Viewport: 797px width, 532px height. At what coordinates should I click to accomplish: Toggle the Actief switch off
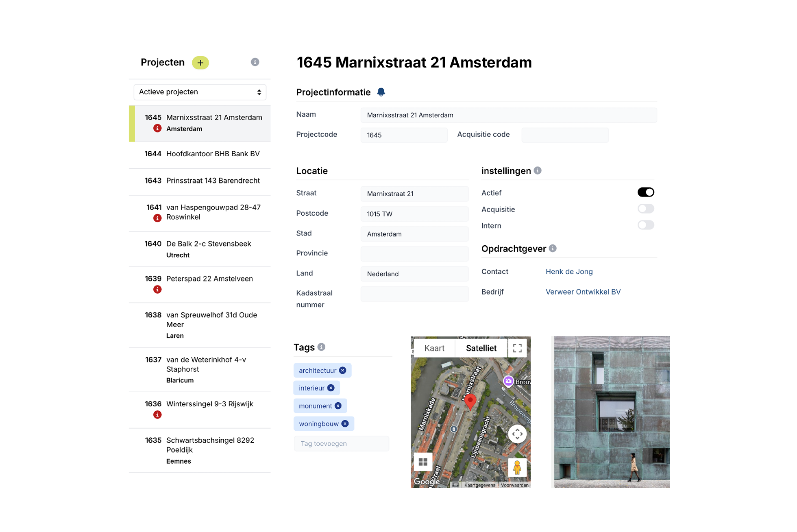(646, 192)
